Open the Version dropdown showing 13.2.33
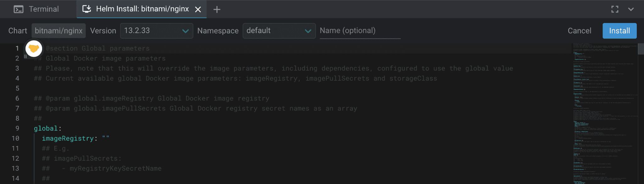The height and width of the screenshot is (184, 644). [x=157, y=31]
